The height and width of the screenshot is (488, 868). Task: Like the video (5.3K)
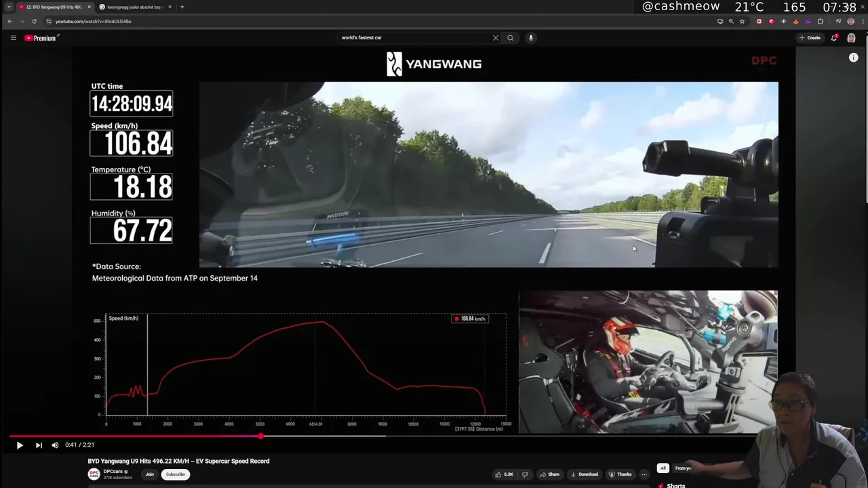(504, 474)
